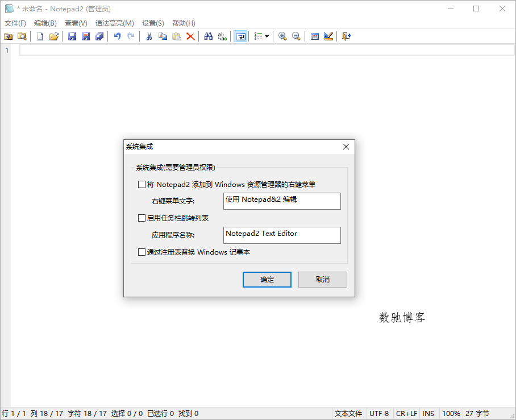The width and height of the screenshot is (516, 420).
Task: Click the CR+LF line ending status entry
Action: pos(406,413)
